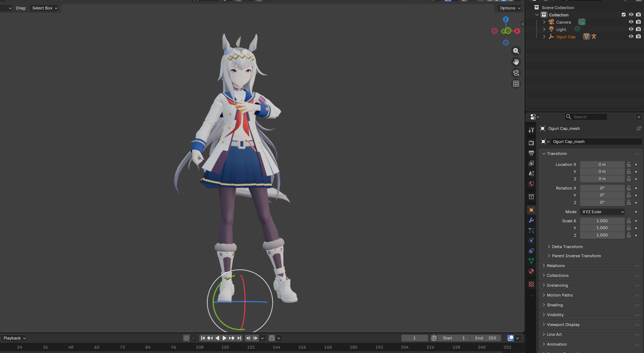Screen dimensions: 644x353
Task: Click the blue Z axis on gizmo
Action: pos(506,19)
